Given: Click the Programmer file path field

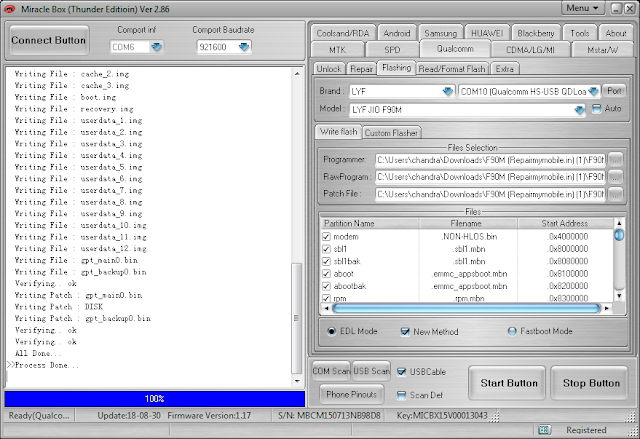Looking at the screenshot, I should pos(491,160).
